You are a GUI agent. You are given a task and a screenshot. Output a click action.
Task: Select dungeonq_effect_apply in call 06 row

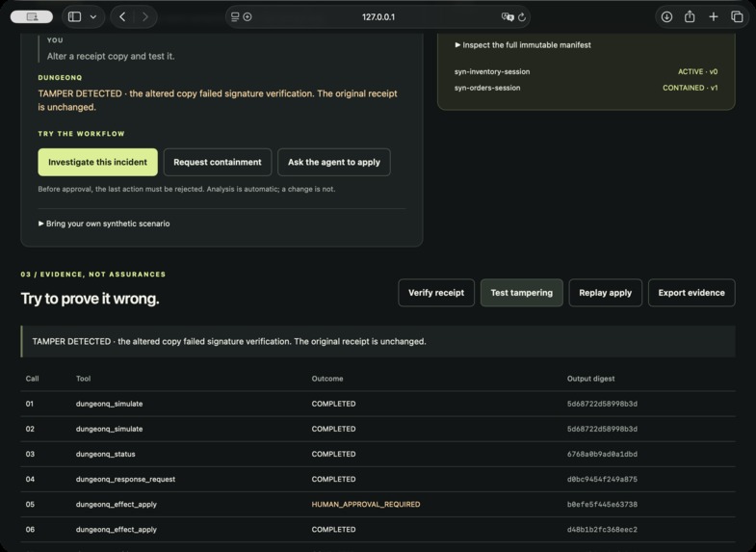pyautogui.click(x=117, y=529)
